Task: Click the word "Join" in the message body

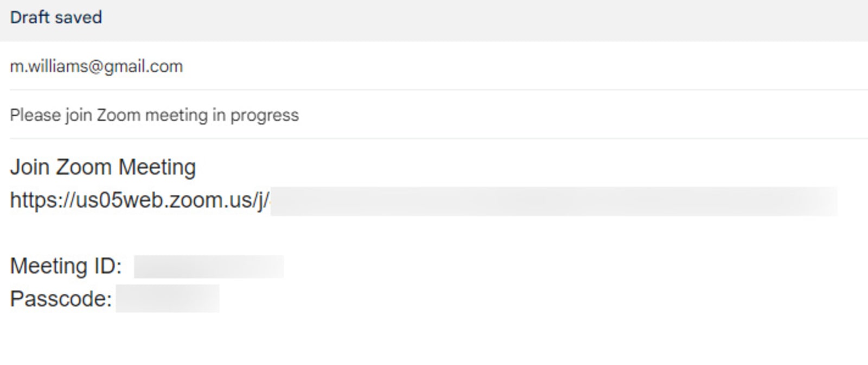Action: click(30, 167)
